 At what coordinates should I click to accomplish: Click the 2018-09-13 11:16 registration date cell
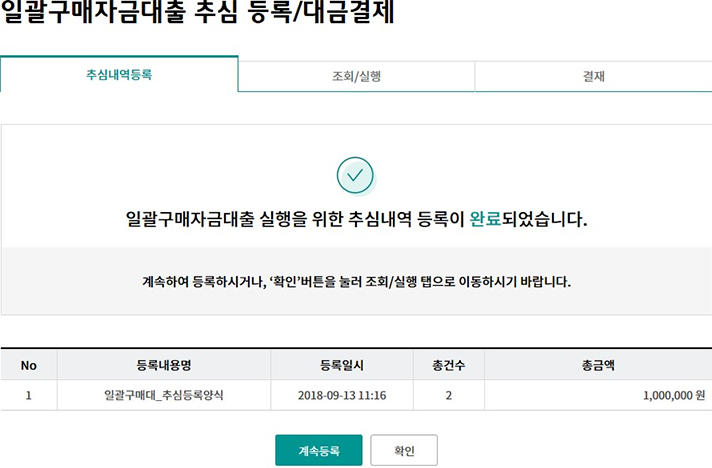pyautogui.click(x=341, y=395)
